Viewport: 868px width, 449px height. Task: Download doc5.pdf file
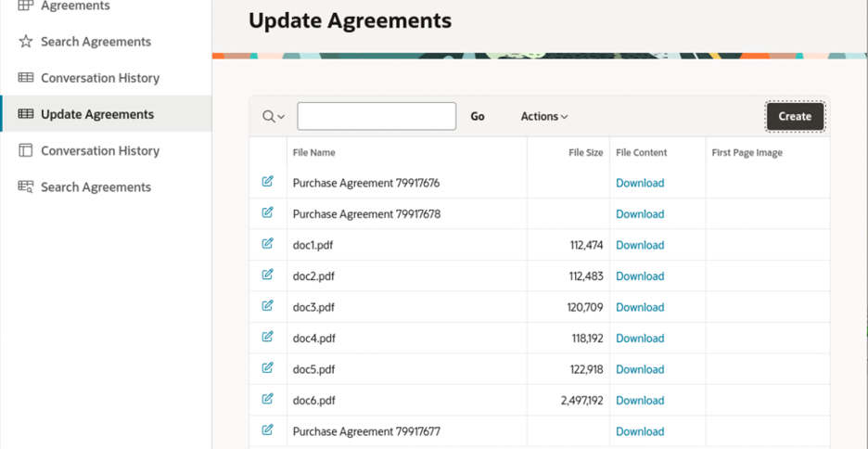coord(640,369)
